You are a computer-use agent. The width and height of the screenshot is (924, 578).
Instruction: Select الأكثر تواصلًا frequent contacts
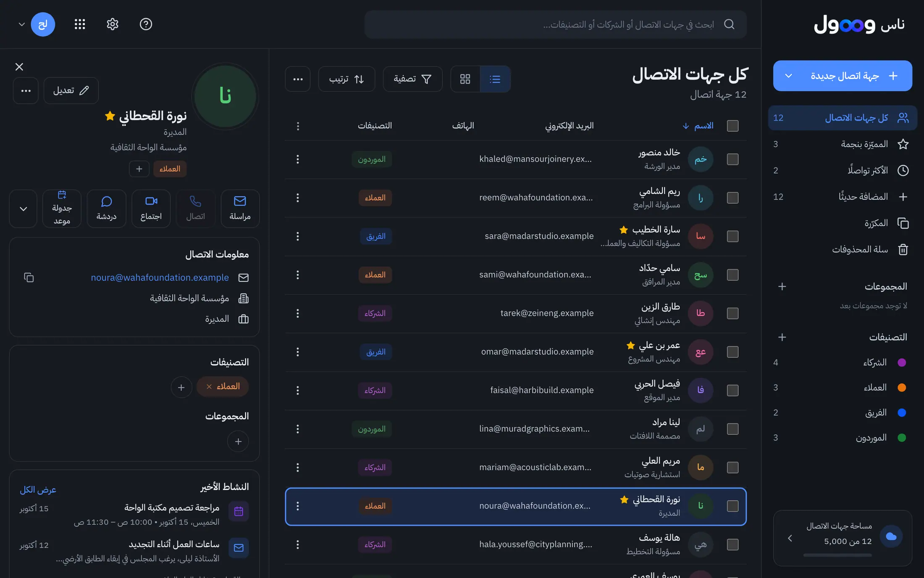[x=843, y=170]
